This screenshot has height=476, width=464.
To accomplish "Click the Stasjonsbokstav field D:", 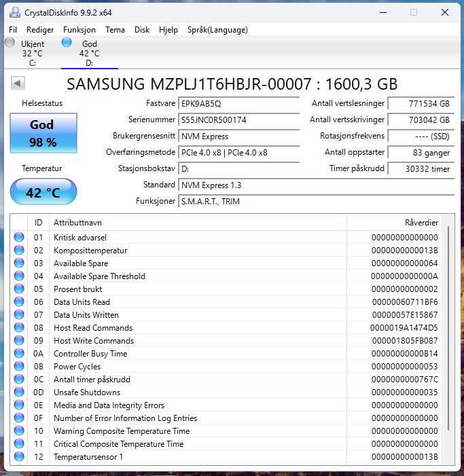I will pos(238,169).
